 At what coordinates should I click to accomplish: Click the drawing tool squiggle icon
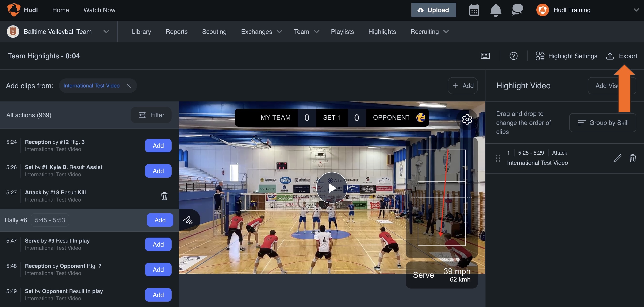(188, 220)
